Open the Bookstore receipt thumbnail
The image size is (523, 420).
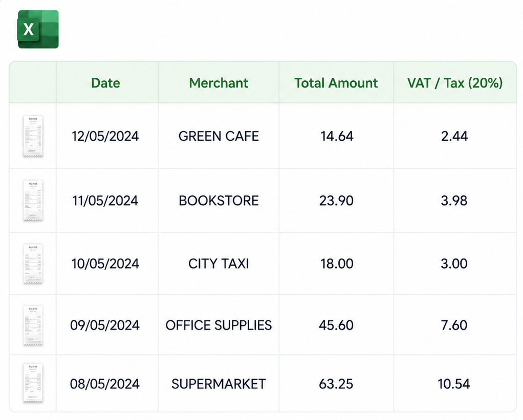click(33, 201)
